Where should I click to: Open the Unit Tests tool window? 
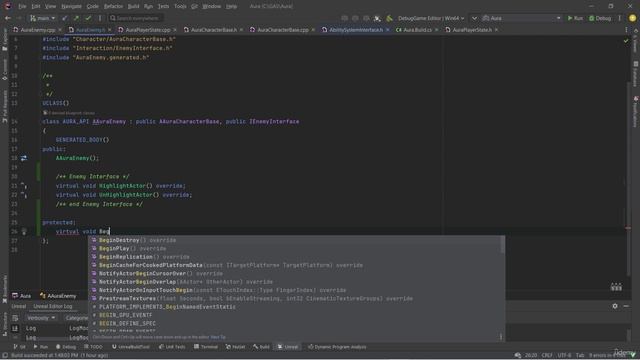(172, 347)
